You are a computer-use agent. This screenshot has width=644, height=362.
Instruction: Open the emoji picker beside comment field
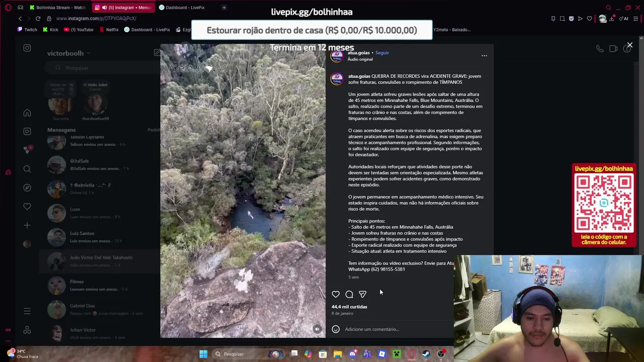tap(336, 329)
